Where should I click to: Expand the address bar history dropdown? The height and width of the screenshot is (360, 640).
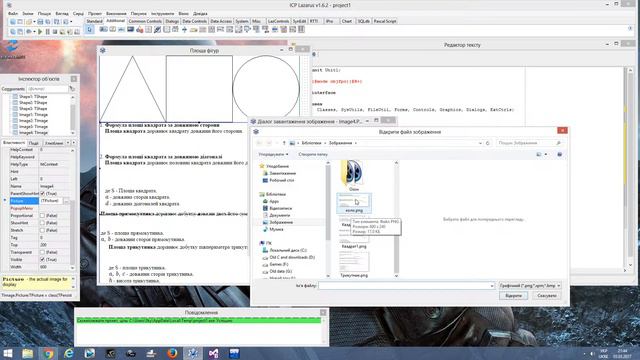(x=480, y=143)
